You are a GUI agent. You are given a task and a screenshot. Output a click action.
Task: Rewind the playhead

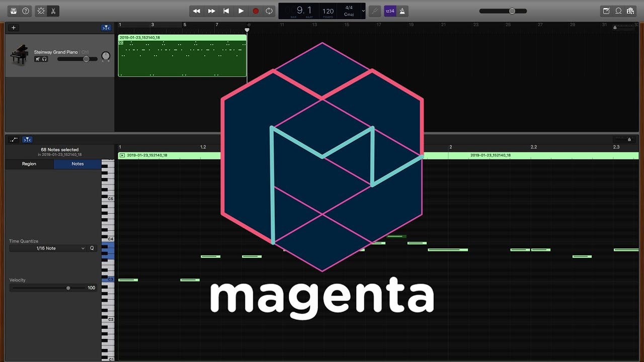click(197, 11)
